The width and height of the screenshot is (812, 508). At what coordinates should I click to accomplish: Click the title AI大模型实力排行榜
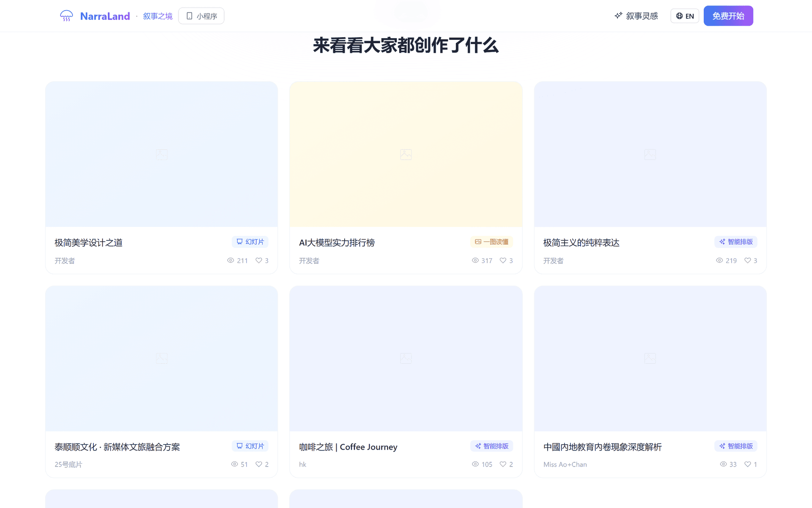(x=337, y=243)
